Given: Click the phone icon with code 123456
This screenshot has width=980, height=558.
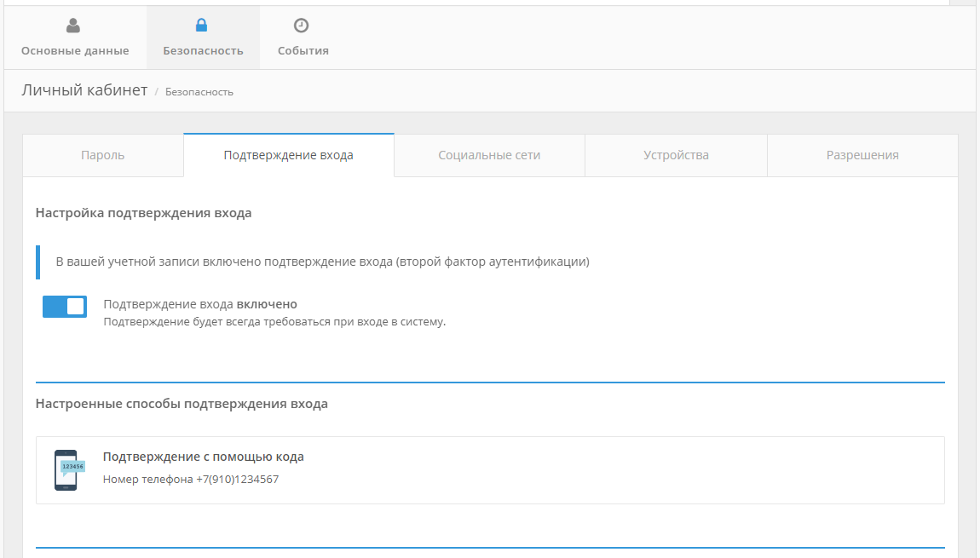Looking at the screenshot, I should coord(67,470).
